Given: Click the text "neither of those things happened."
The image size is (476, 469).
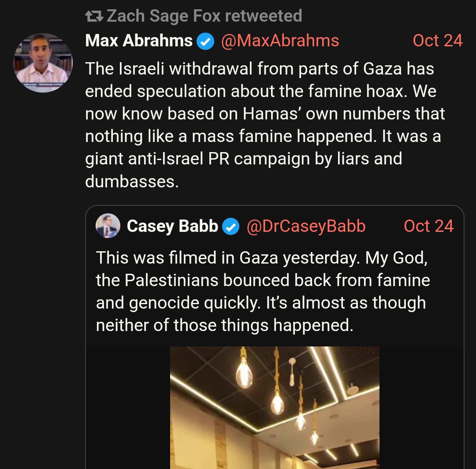Looking at the screenshot, I should coord(224,325).
